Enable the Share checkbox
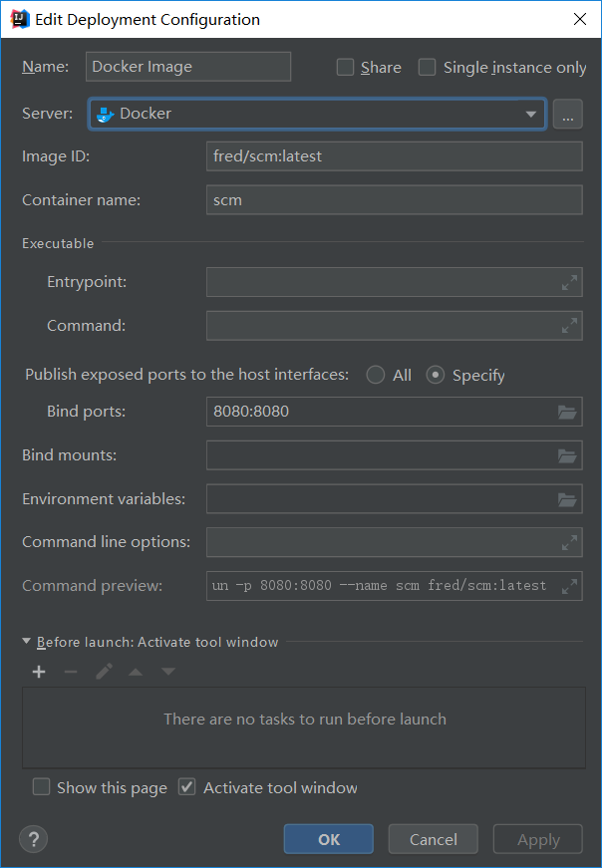602x868 pixels. pyautogui.click(x=345, y=68)
